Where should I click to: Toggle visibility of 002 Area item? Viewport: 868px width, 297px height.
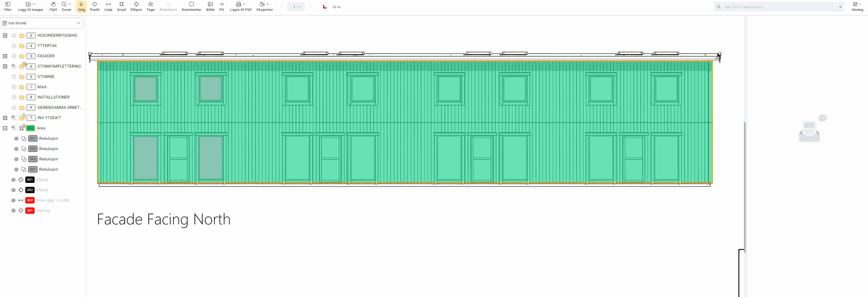click(x=14, y=128)
